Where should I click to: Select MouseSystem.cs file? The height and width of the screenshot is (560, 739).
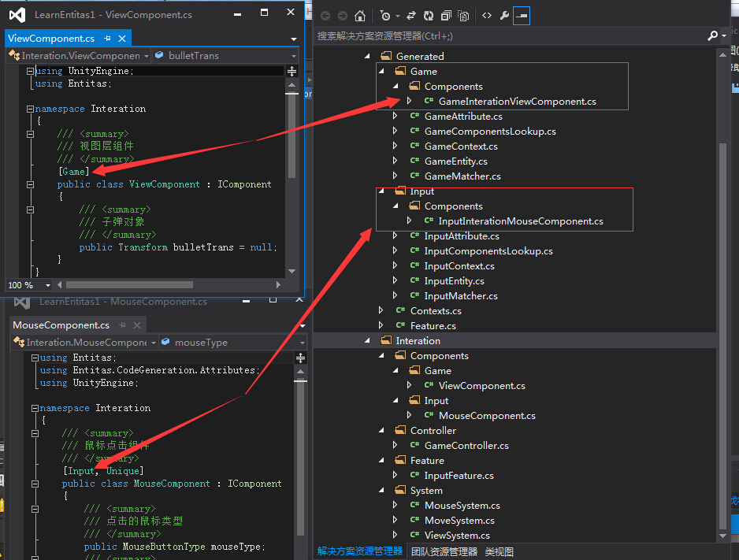pos(462,506)
